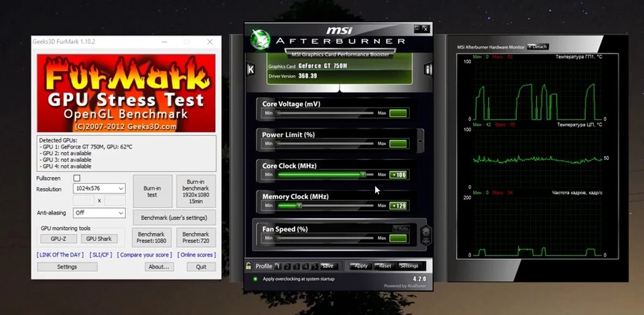Save the current Afterburner profile
This screenshot has height=315, width=644.
pyautogui.click(x=329, y=266)
